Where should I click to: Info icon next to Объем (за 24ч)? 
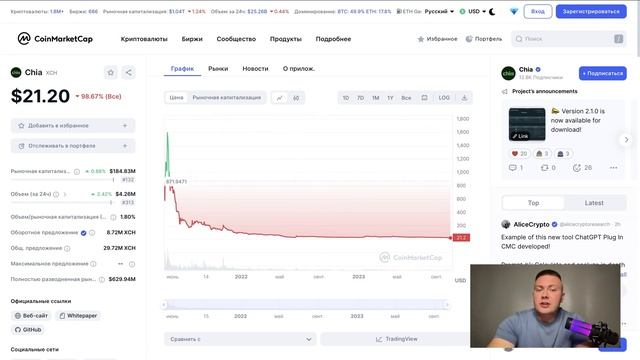point(56,194)
